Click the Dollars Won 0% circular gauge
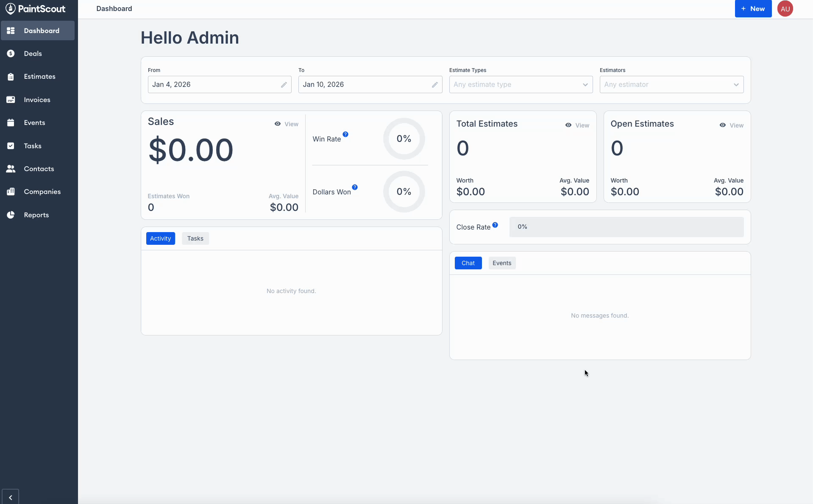 point(404,192)
